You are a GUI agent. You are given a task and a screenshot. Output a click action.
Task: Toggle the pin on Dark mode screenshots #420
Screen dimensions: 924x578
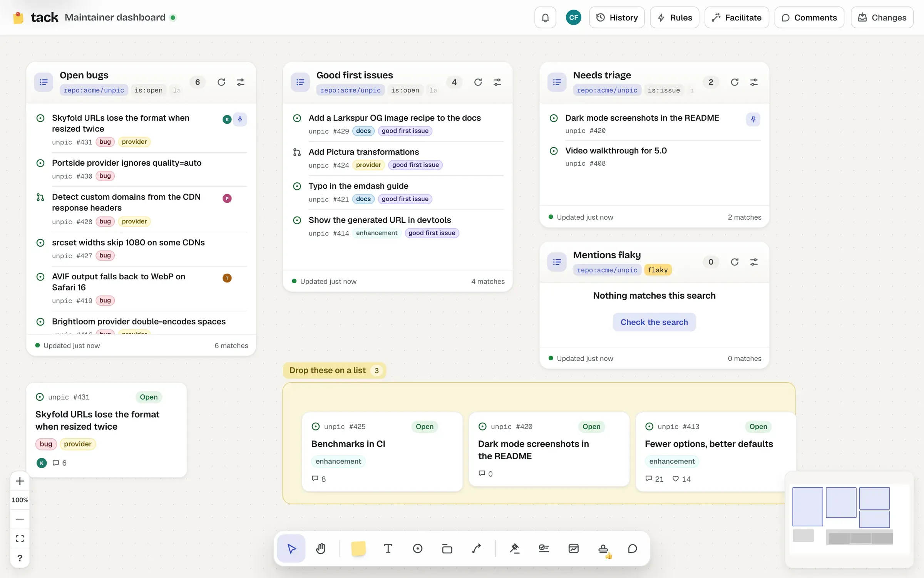[x=753, y=119]
